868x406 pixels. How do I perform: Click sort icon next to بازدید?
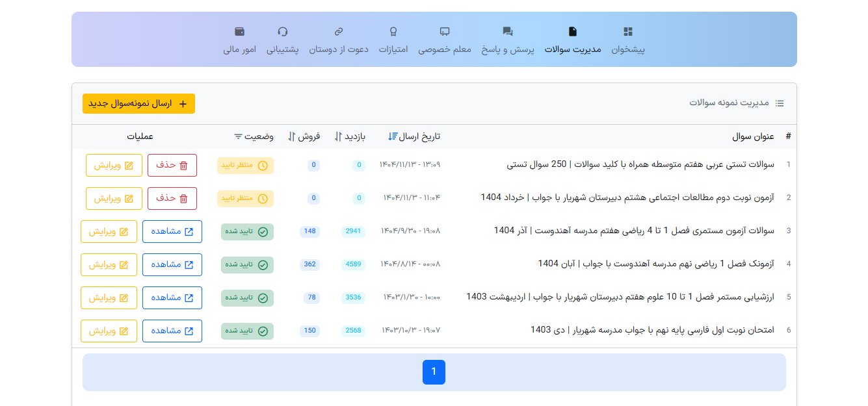[x=337, y=136]
